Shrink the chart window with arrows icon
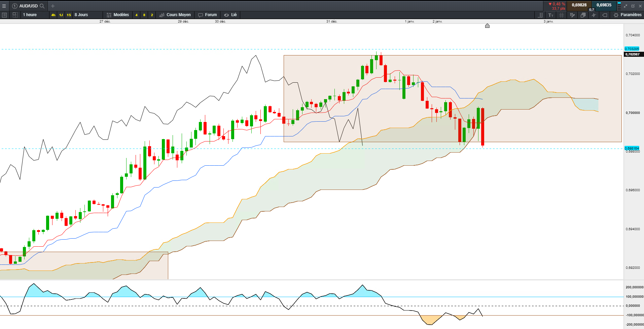This screenshot has width=644, height=329. (x=625, y=6)
